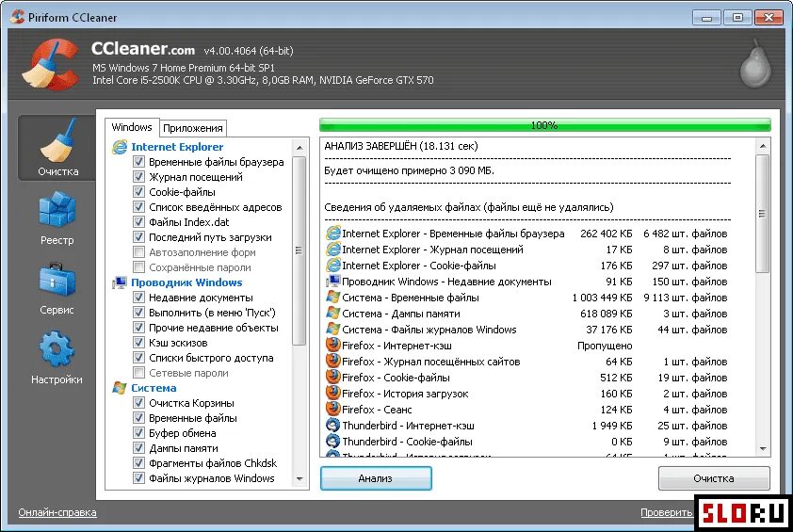Image resolution: width=793 pixels, height=532 pixels.
Task: Enable Автозаполнение форм checkbox
Action: coord(138,251)
